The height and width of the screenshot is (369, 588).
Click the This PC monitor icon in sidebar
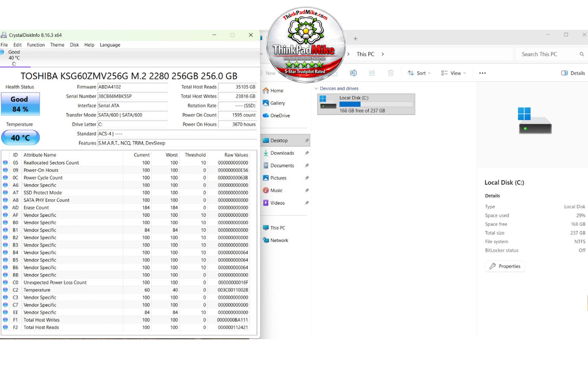pos(266,228)
